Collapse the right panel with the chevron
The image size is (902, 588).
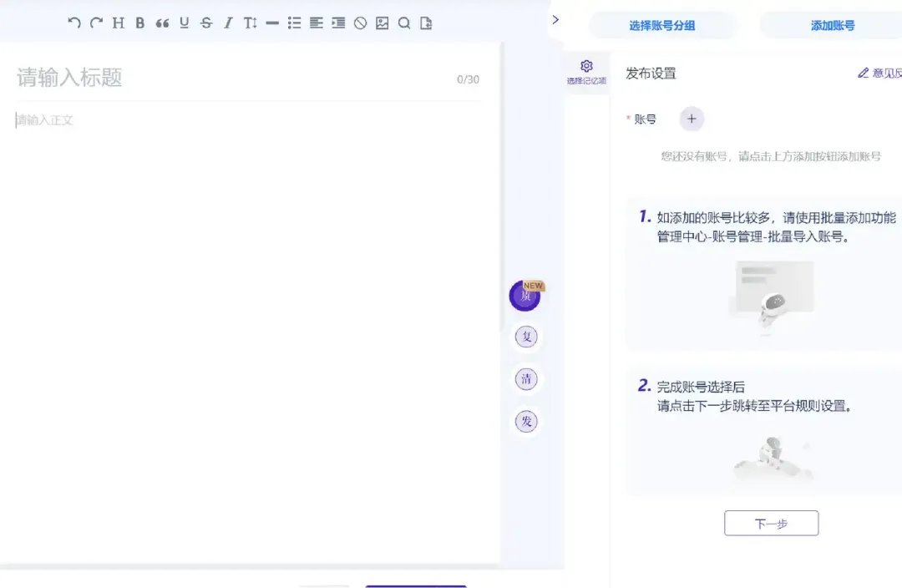pos(556,19)
